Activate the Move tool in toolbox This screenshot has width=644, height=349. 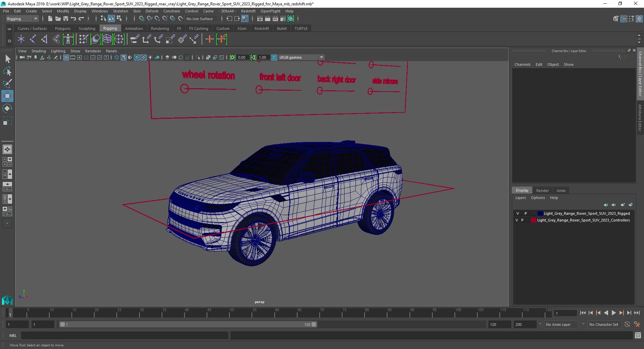(7, 96)
